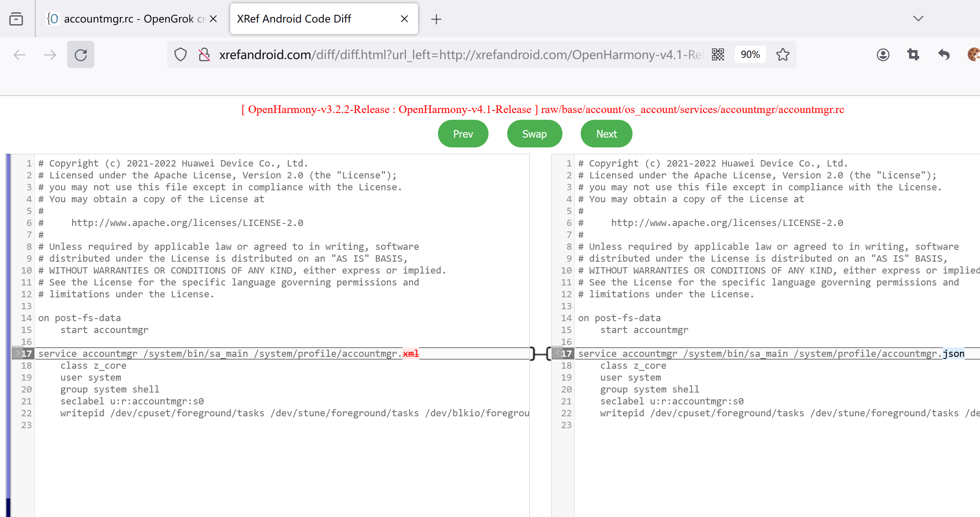
Task: Click the page reload/refresh icon
Action: coord(81,54)
